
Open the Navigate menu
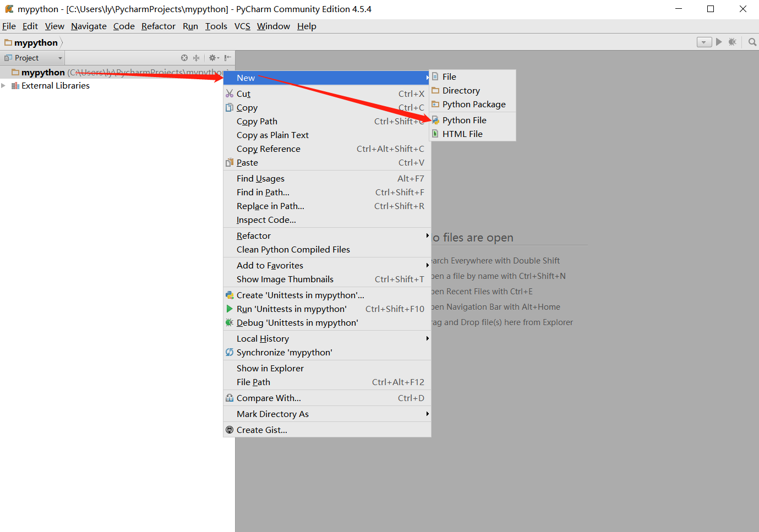89,26
